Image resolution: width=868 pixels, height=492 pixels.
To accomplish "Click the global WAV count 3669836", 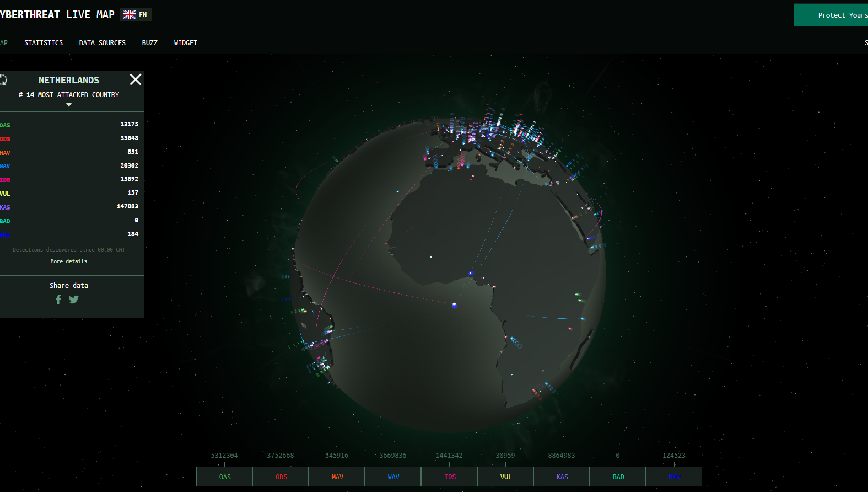I will (x=393, y=456).
